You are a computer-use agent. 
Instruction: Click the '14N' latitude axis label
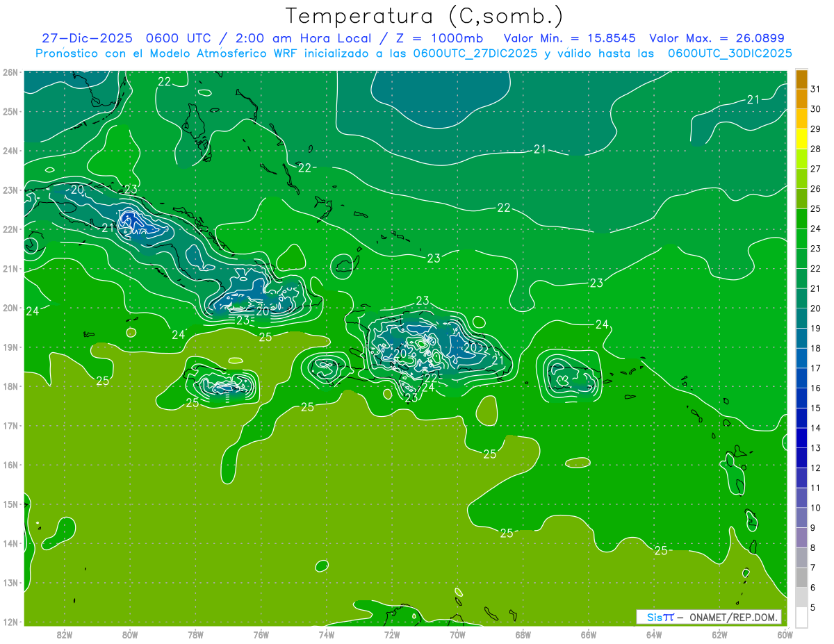[10, 543]
